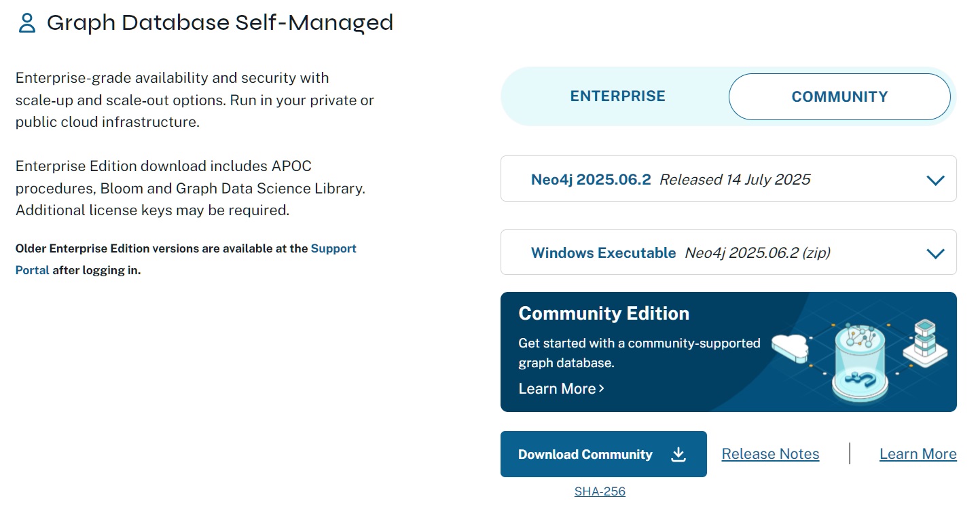Switch to the ENTERPRISE edition tab
980x505 pixels.
[x=617, y=96]
